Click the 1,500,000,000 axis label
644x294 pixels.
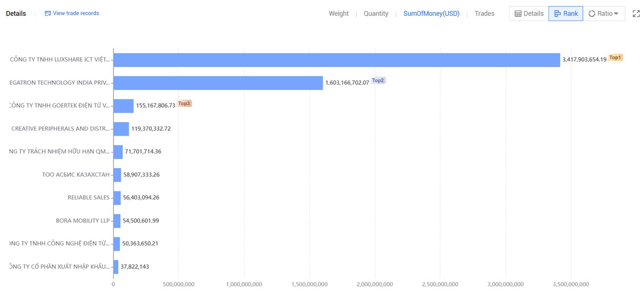[309, 284]
